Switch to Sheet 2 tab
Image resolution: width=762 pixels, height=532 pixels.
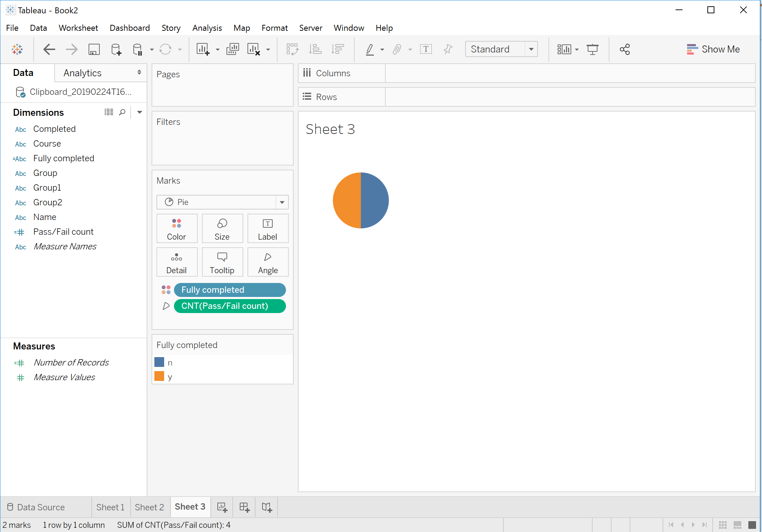coord(149,507)
